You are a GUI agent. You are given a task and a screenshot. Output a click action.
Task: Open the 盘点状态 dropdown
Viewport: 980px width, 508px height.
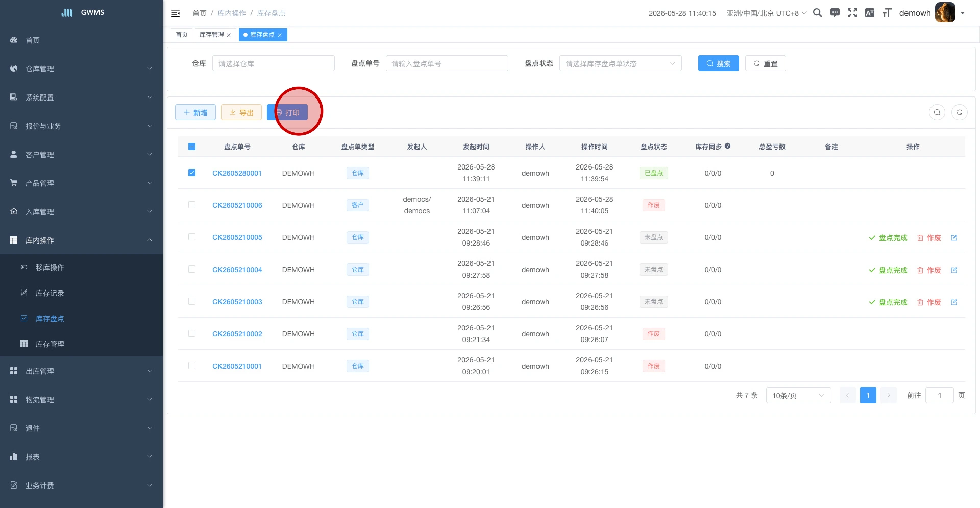click(621, 64)
